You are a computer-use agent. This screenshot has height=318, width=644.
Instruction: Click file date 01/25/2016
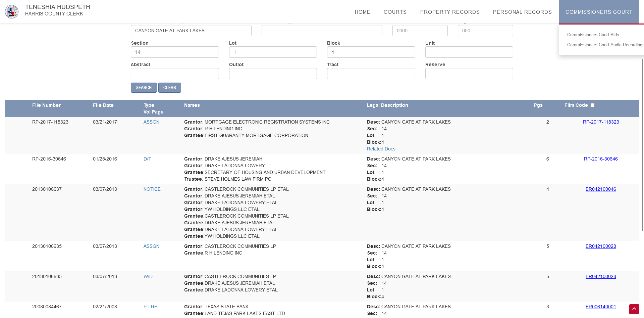click(105, 159)
